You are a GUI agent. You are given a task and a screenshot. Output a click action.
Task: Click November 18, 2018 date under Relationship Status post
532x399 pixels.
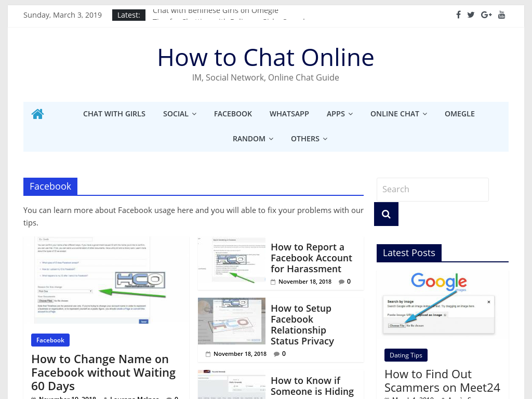pos(240,354)
